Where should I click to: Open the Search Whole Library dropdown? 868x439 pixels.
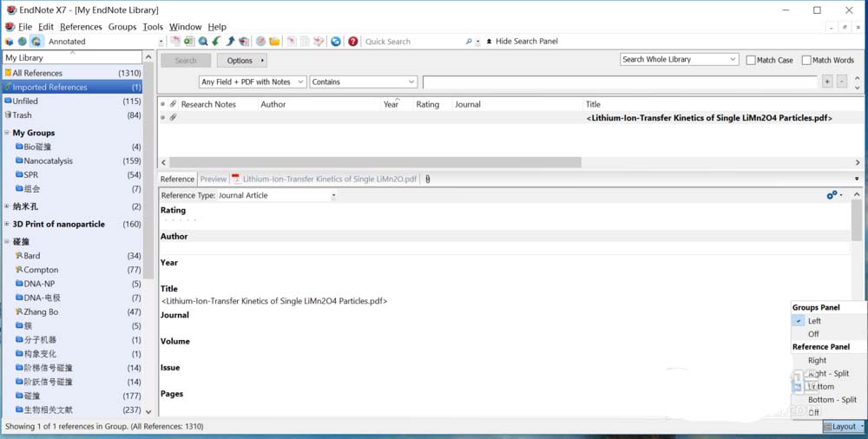[679, 60]
